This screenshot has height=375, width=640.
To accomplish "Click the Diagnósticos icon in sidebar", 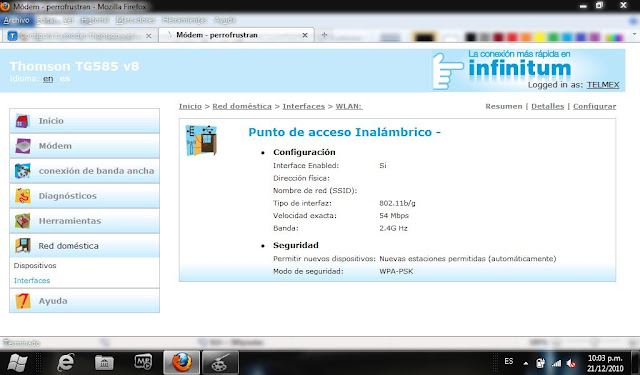I will click(22, 196).
